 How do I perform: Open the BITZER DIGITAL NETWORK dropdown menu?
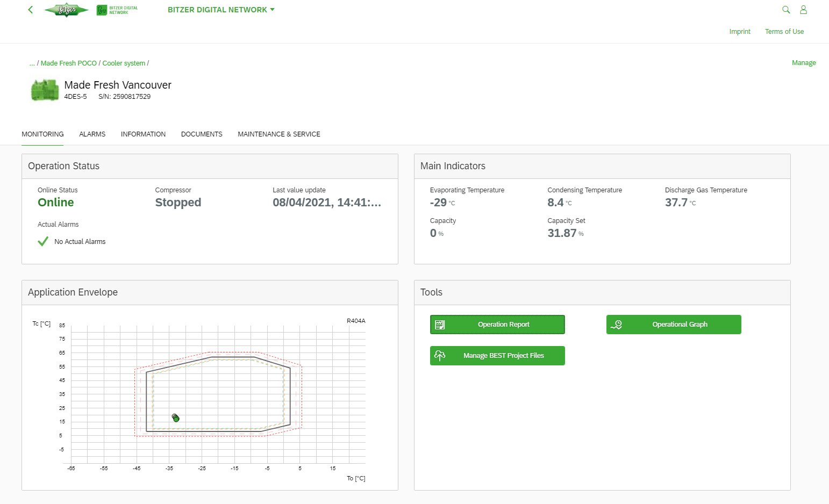coord(221,10)
